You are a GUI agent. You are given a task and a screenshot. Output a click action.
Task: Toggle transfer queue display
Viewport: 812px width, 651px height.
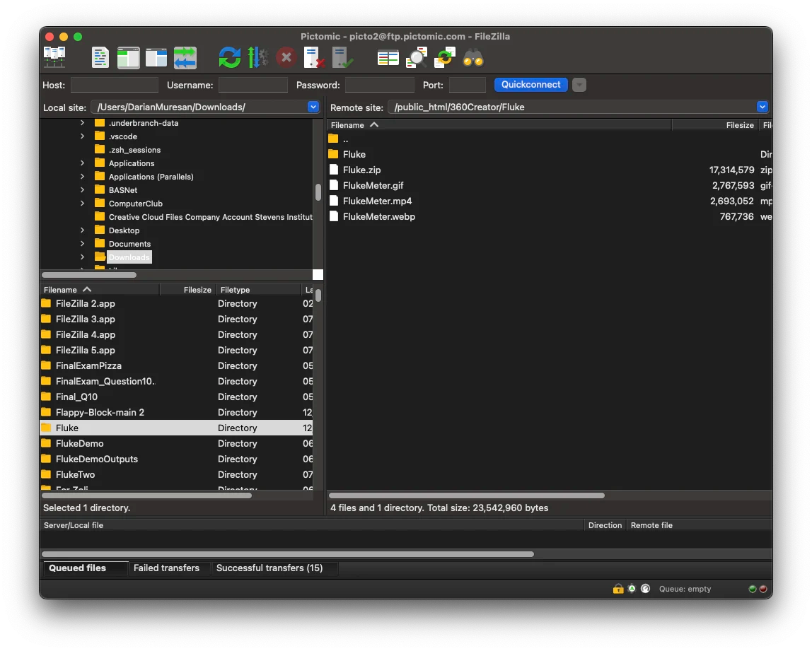[x=185, y=57]
